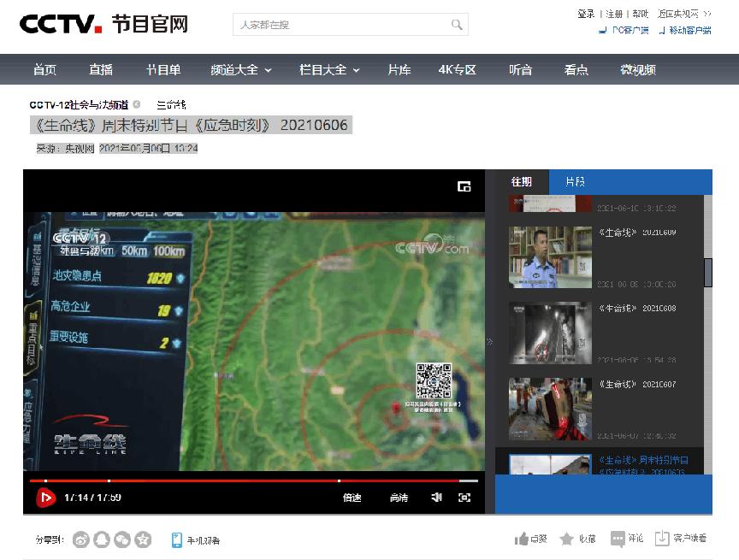Click the first chapter marker on timeline
The height and width of the screenshot is (560, 739).
coord(45,480)
